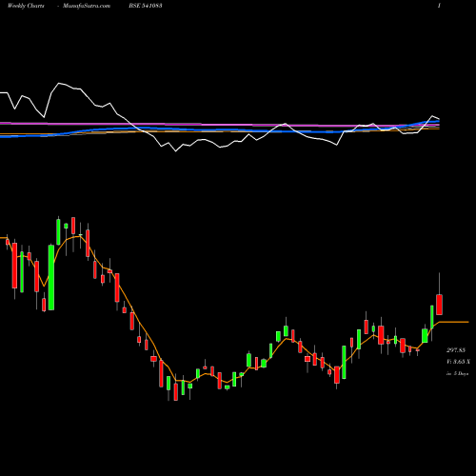Click the last red candlestick on chart
This screenshot has height=476, width=476.
click(x=439, y=305)
